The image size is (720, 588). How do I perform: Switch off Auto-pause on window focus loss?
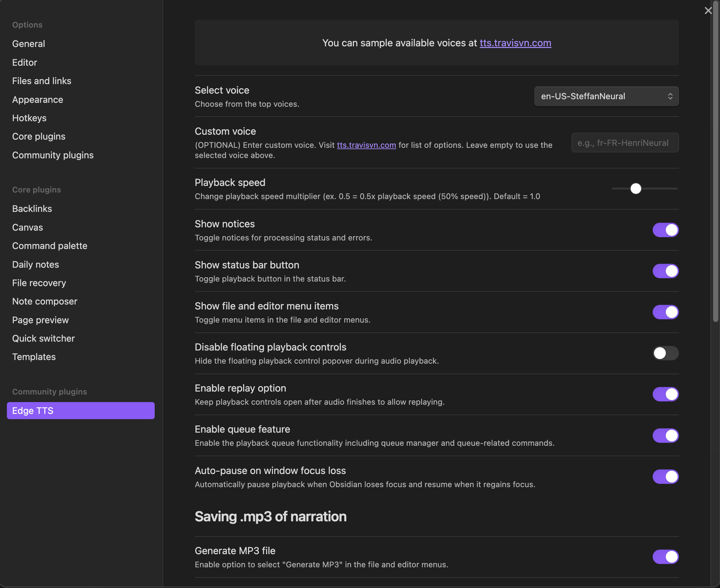[665, 477]
